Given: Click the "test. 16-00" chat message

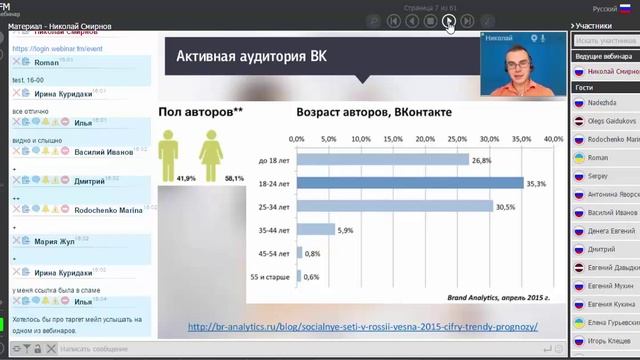Looking at the screenshot, I should pos(28,80).
